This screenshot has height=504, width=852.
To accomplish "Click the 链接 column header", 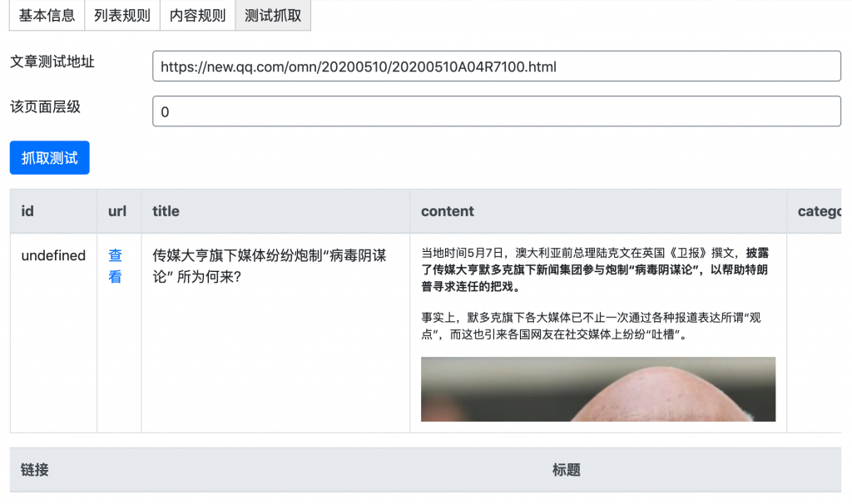I will tap(35, 470).
